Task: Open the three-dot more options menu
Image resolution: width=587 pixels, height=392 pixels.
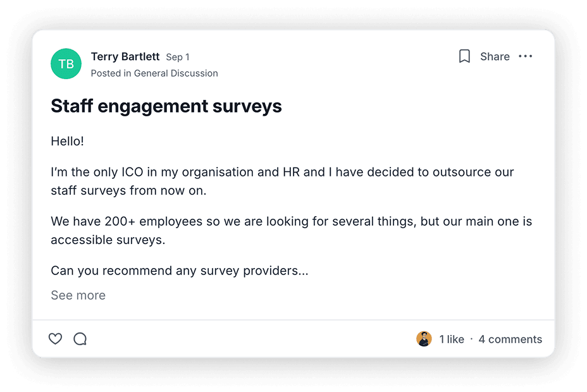Action: point(525,56)
